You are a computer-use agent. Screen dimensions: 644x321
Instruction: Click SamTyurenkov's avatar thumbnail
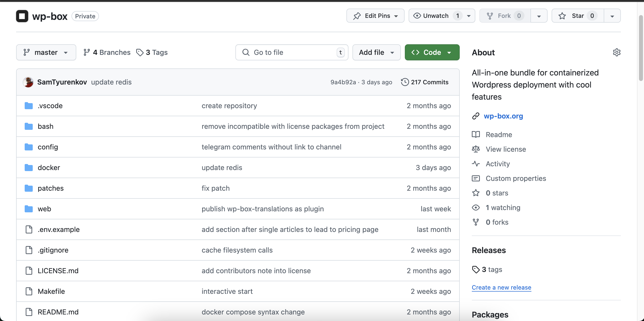pos(28,82)
